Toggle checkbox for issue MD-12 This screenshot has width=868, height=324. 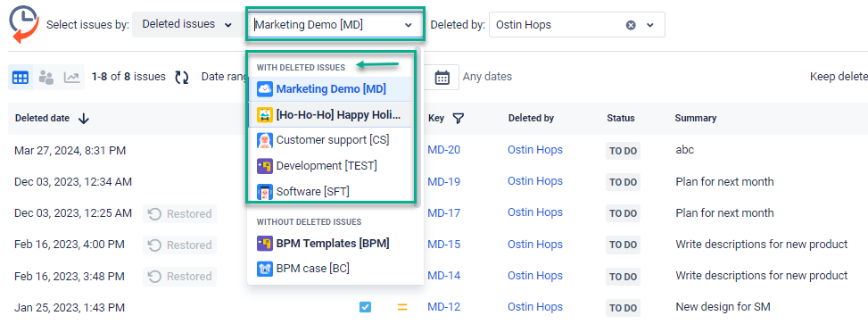[x=365, y=307]
